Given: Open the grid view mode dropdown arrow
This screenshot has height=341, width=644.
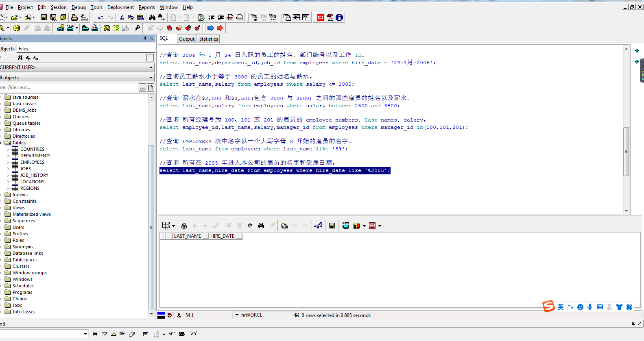Looking at the screenshot, I should click(x=174, y=226).
